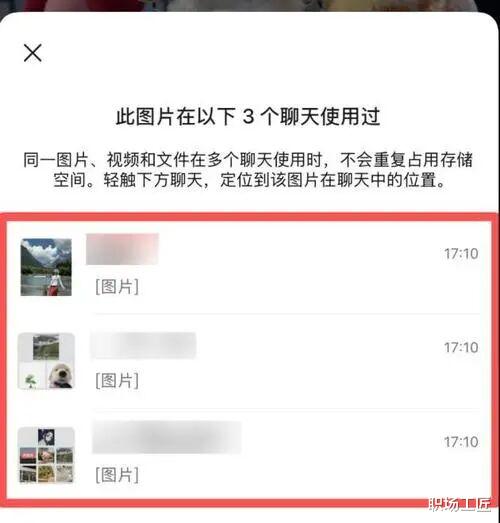Tap the top portrait tile in third group avatar
Viewport: 500px width, 523px height.
click(x=46, y=437)
